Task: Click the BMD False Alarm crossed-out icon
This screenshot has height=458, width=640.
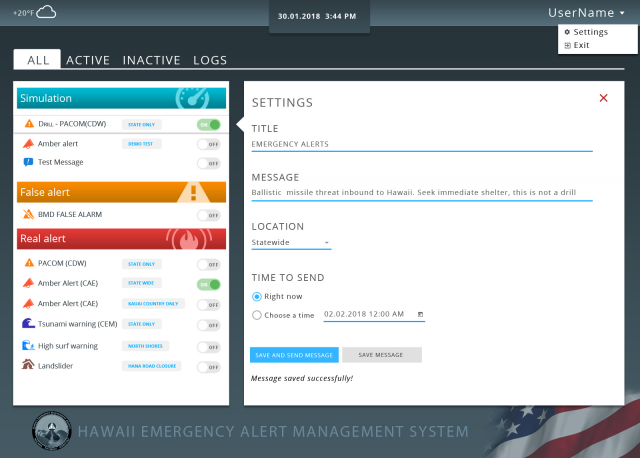Action: (x=28, y=214)
